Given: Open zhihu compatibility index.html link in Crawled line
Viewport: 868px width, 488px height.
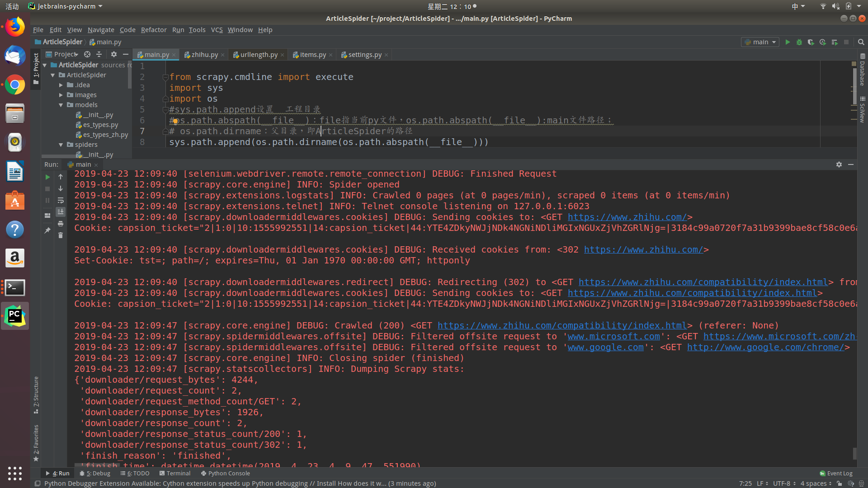Looking at the screenshot, I should tap(562, 325).
